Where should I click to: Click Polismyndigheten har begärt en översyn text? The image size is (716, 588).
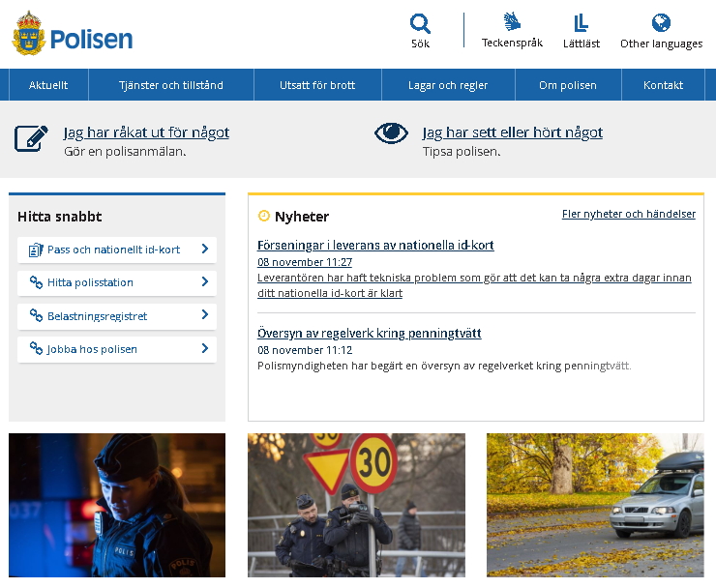444,366
